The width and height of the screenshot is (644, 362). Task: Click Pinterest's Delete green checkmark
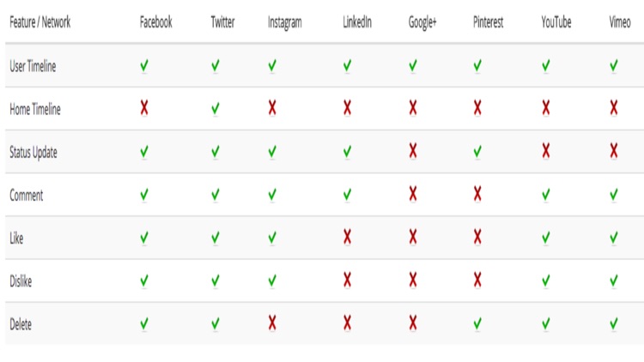pos(477,324)
